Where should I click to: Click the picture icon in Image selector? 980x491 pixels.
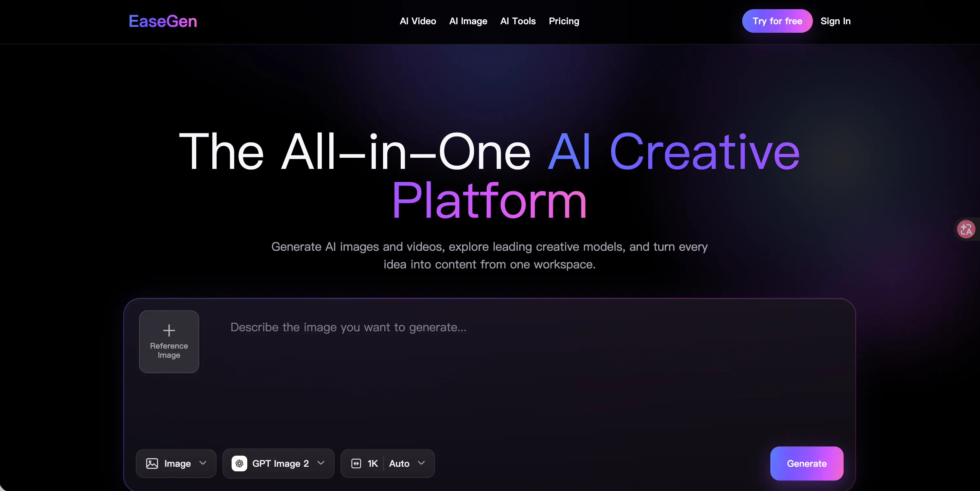click(x=152, y=463)
